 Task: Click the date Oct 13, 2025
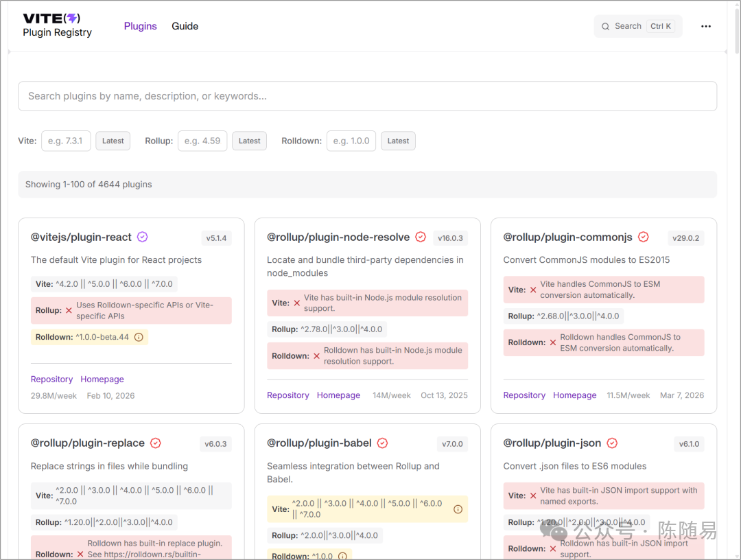point(444,395)
